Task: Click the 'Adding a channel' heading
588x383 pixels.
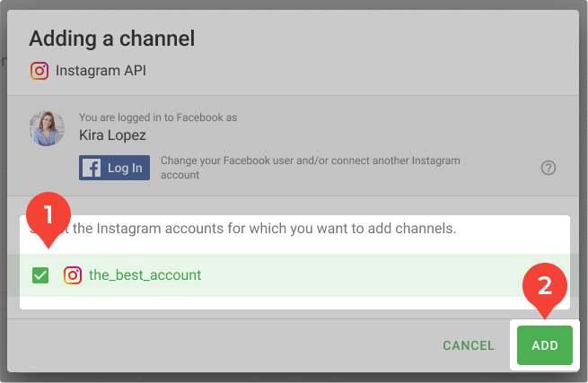Action: coord(112,39)
